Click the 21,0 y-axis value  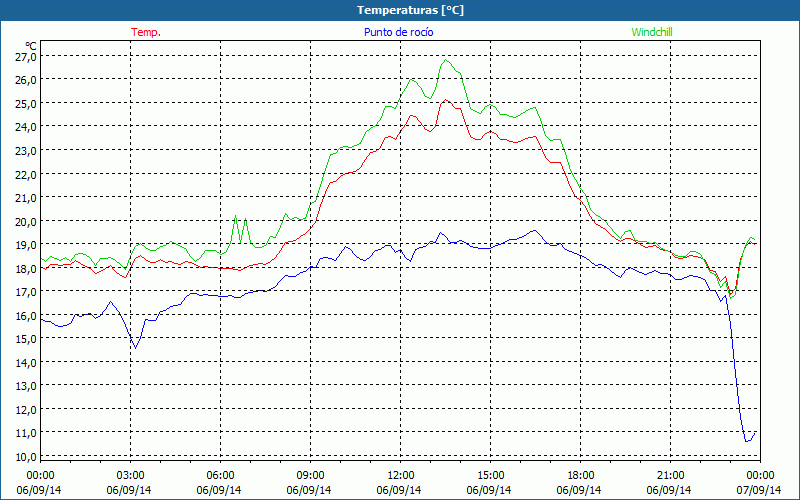coord(25,198)
